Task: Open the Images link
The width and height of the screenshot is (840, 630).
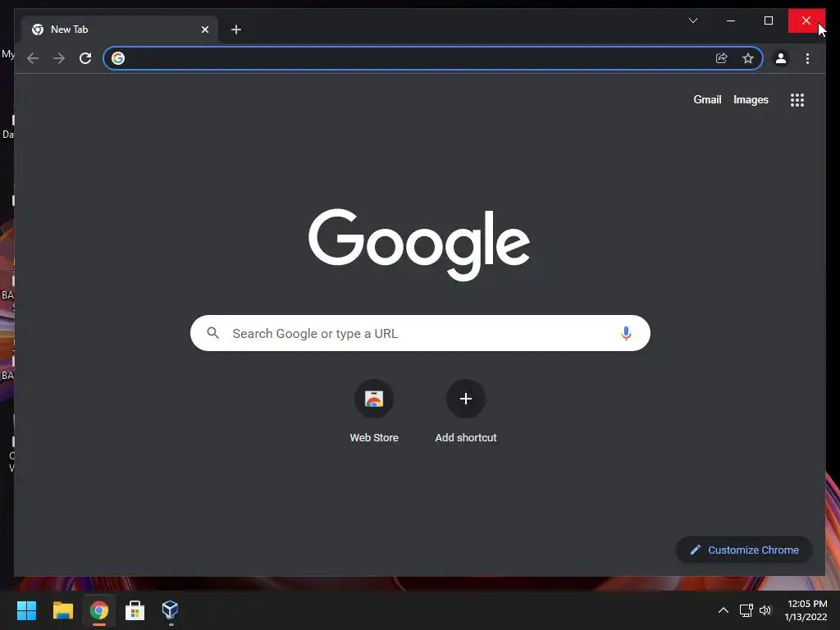Action: (751, 99)
